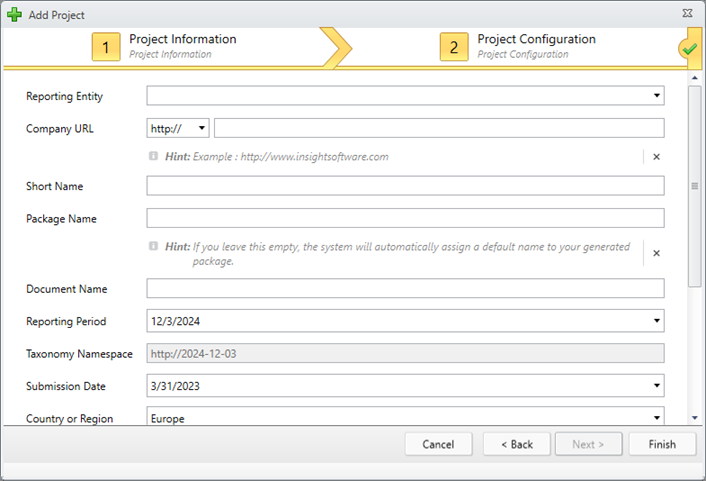Screen dimensions: 706x481
Task: Click the Next button
Action: coord(588,444)
